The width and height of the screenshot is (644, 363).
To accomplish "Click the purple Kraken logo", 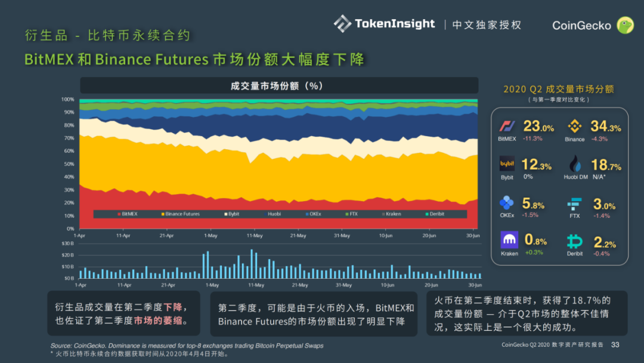I will tap(509, 241).
